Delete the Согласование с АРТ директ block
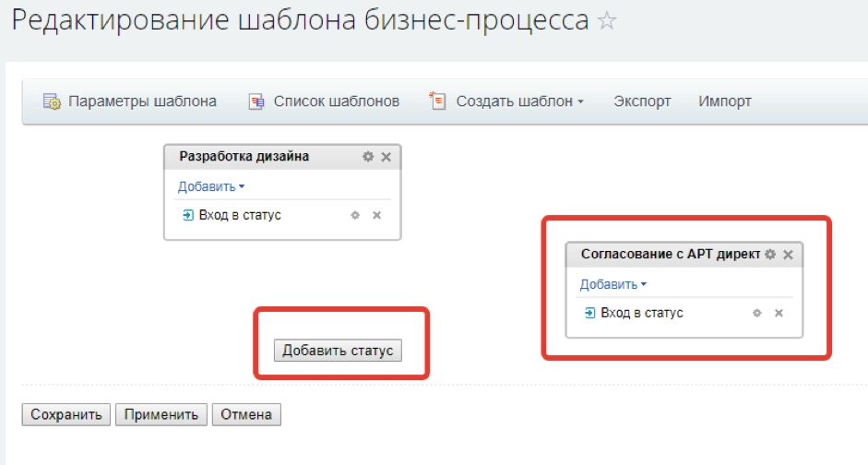Viewport: 868px width, 465px height. (789, 255)
